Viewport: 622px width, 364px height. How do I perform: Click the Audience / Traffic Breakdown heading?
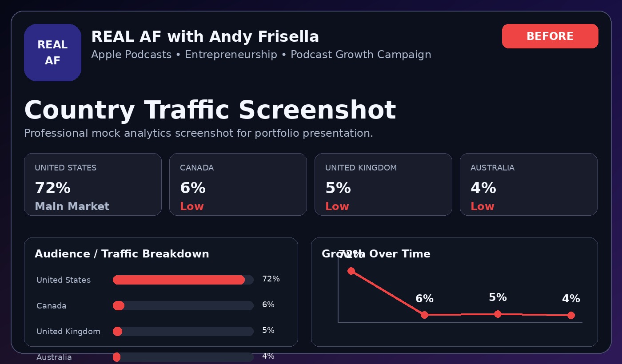point(122,254)
